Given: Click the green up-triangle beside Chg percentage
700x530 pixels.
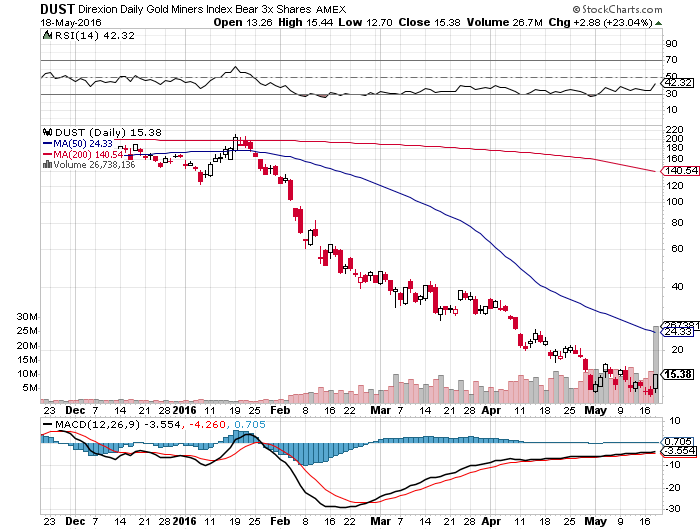Looking at the screenshot, I should [x=658, y=23].
